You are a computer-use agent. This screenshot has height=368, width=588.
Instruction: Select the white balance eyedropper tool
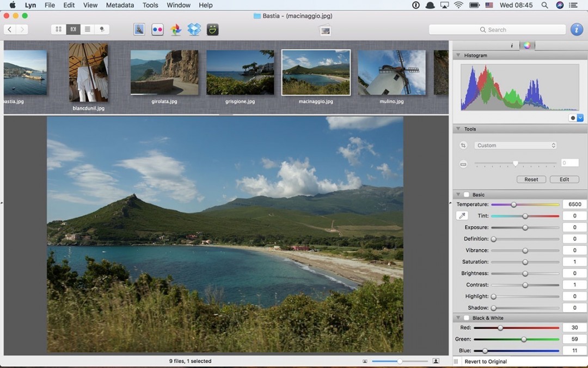(462, 216)
